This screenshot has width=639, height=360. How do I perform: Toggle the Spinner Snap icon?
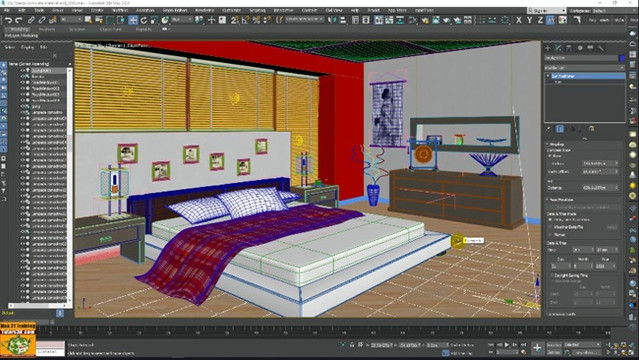(267, 20)
